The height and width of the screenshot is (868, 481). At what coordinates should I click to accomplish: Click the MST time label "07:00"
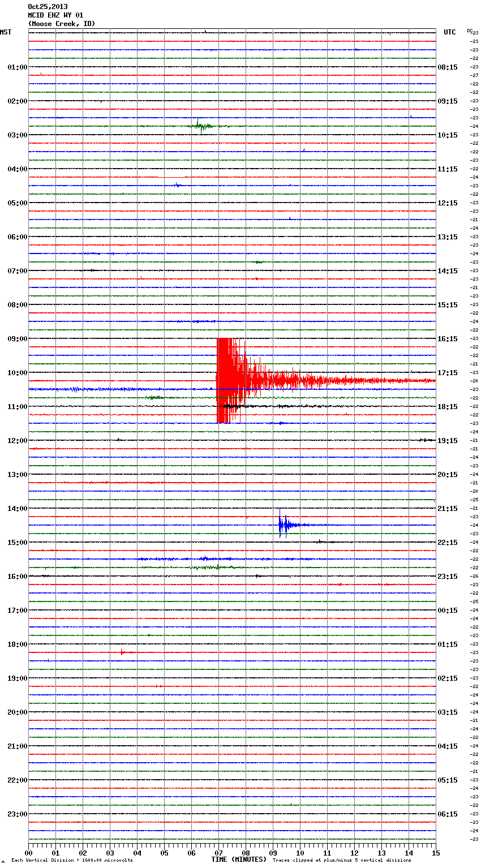click(x=18, y=271)
